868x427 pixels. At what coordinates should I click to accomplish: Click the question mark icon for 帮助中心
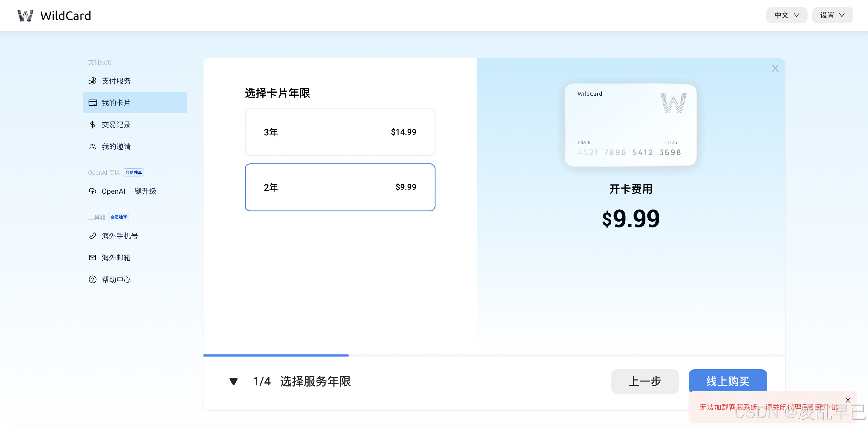pyautogui.click(x=92, y=280)
